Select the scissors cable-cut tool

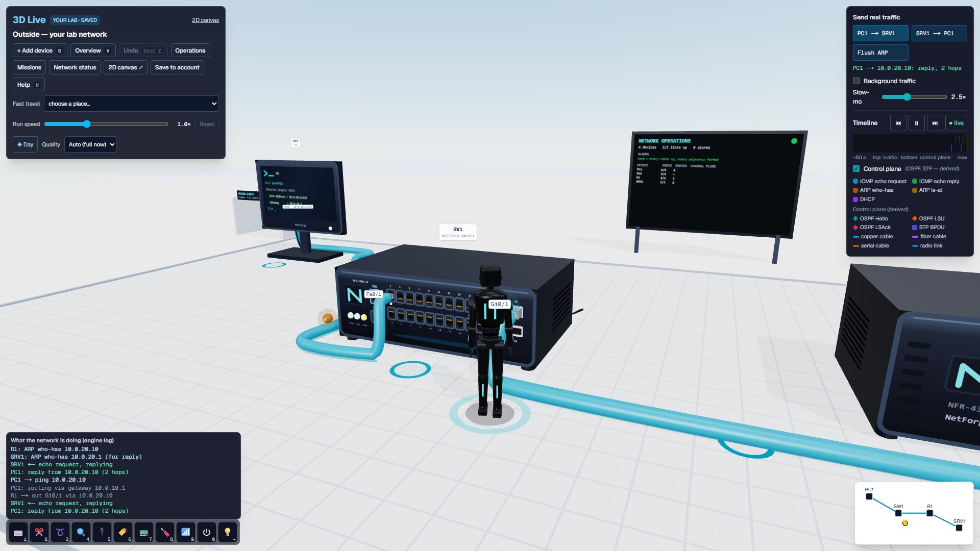[x=39, y=533]
